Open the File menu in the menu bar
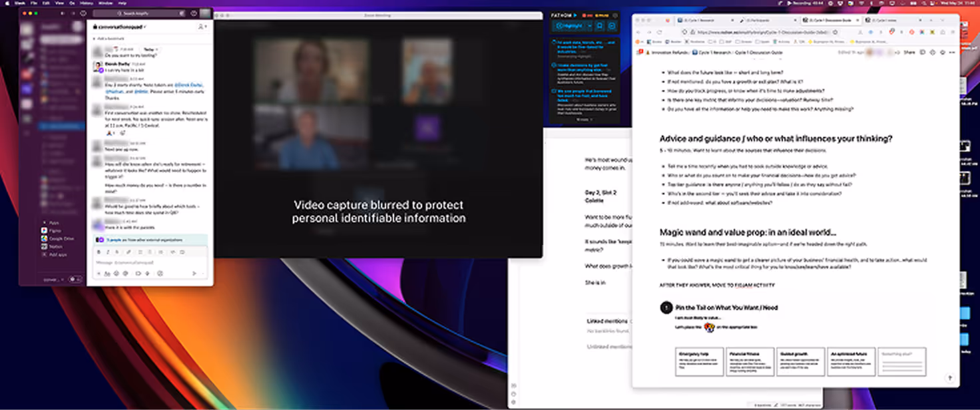Viewport: 980px width, 410px height. pos(34,3)
